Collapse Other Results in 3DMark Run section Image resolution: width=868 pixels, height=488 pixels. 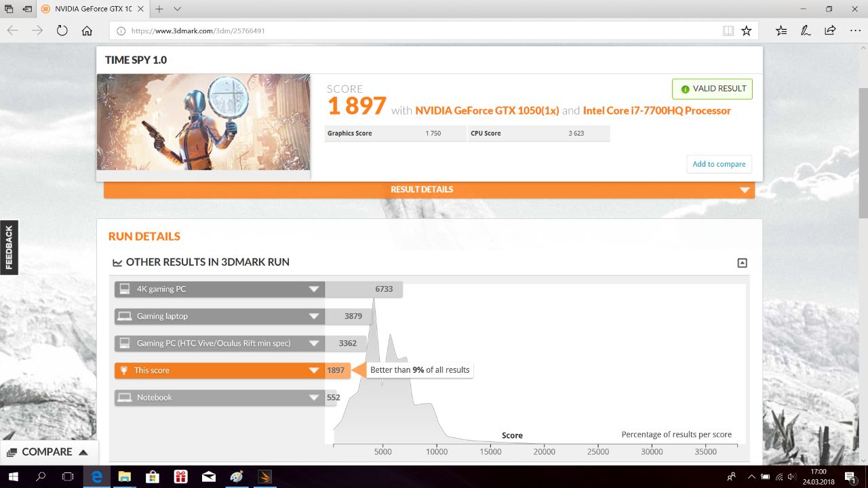click(x=743, y=263)
